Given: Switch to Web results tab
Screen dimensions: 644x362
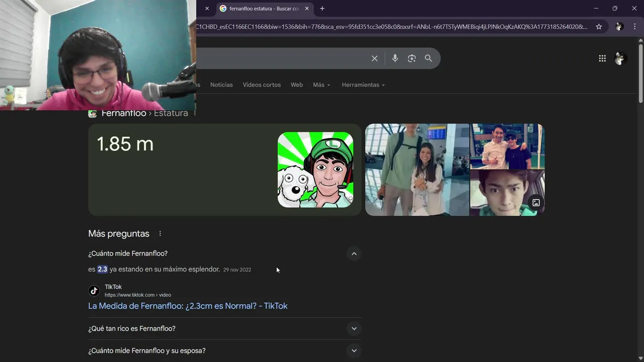Looking at the screenshot, I should (x=297, y=85).
